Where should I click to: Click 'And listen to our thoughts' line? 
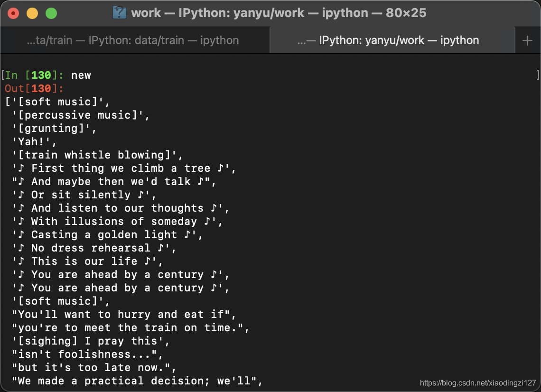(x=121, y=208)
